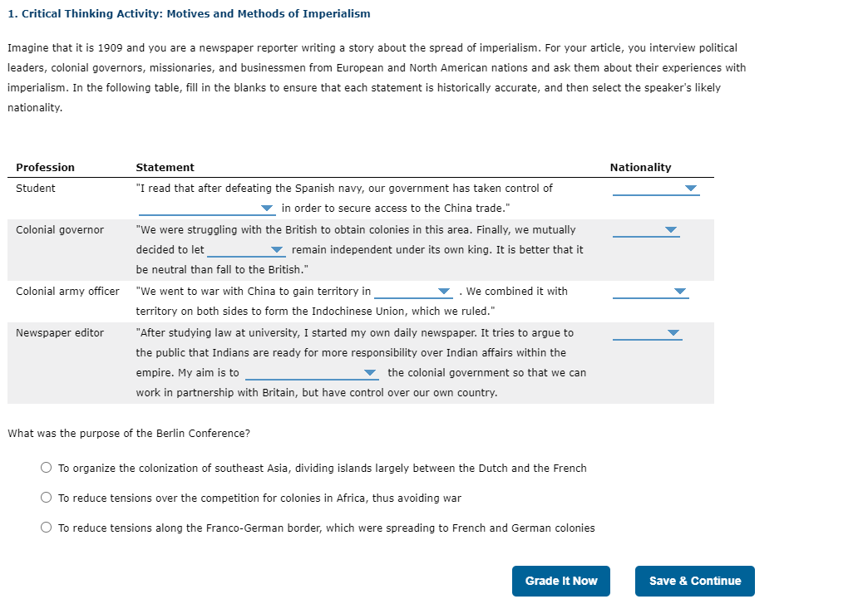Select the Africa colonies tension answer option
The image size is (868, 604).
pyautogui.click(x=47, y=497)
